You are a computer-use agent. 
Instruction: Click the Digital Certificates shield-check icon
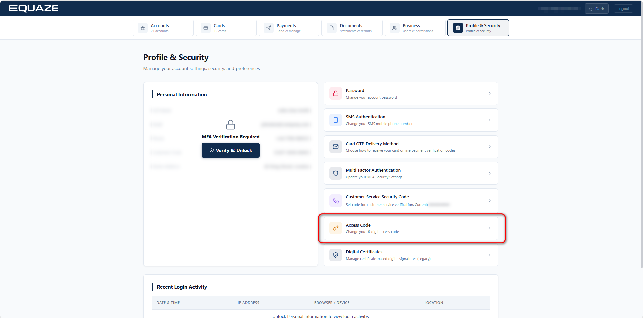point(336,255)
